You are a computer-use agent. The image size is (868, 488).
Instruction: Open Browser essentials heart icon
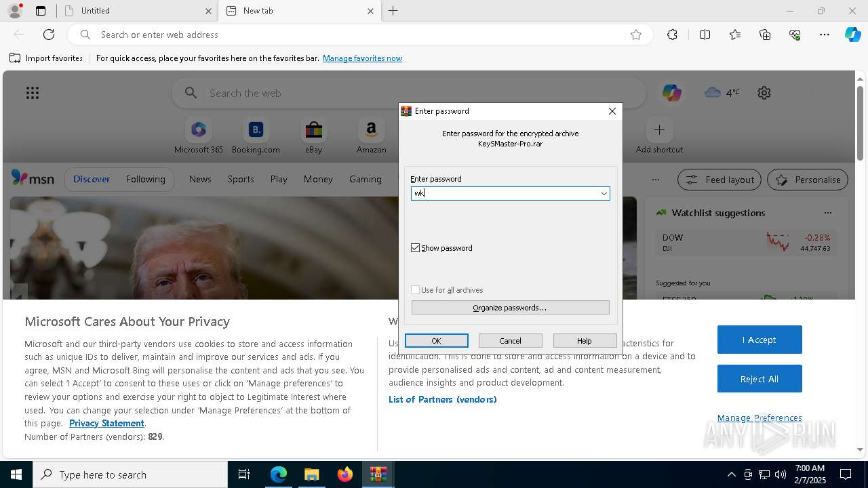795,35
